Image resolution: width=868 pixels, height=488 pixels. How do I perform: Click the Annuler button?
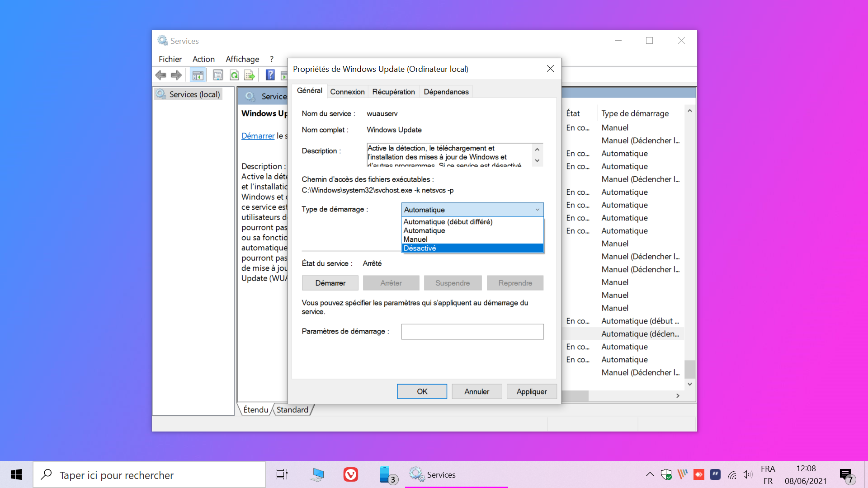[476, 391]
